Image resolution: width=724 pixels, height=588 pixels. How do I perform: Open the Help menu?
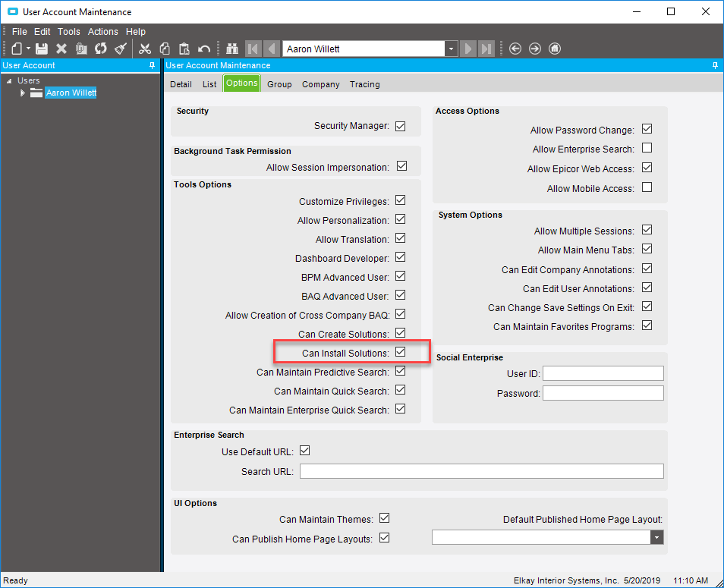tap(136, 31)
